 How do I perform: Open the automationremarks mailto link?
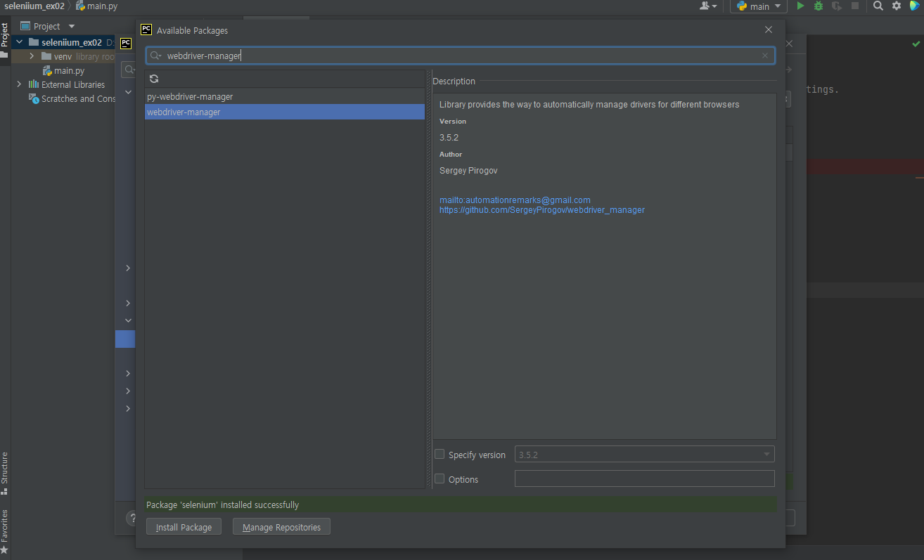tap(515, 200)
